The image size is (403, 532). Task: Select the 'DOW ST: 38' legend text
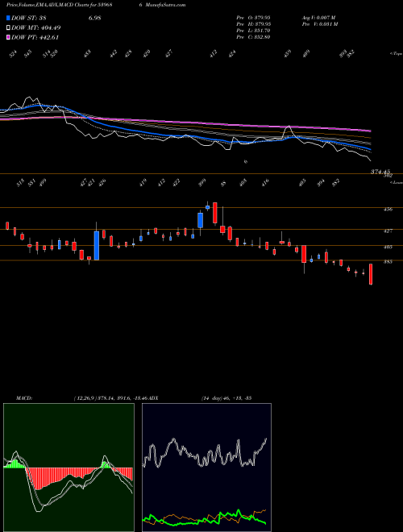[29, 18]
